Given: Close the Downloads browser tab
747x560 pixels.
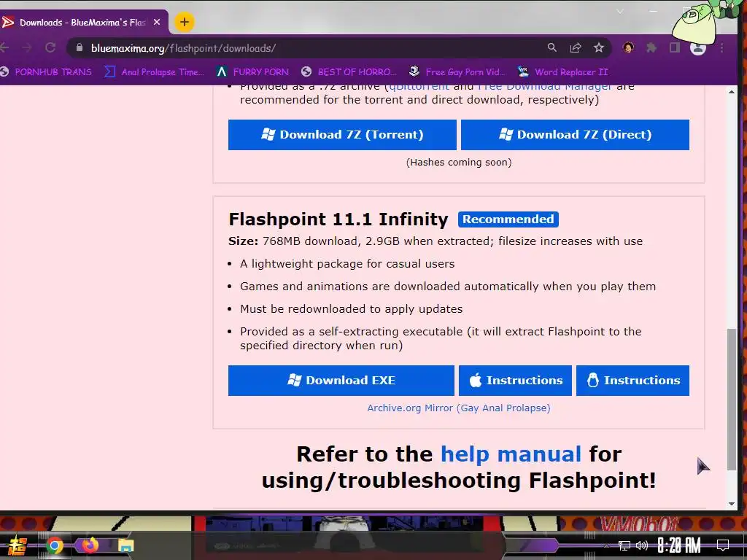Looking at the screenshot, I should (157, 22).
